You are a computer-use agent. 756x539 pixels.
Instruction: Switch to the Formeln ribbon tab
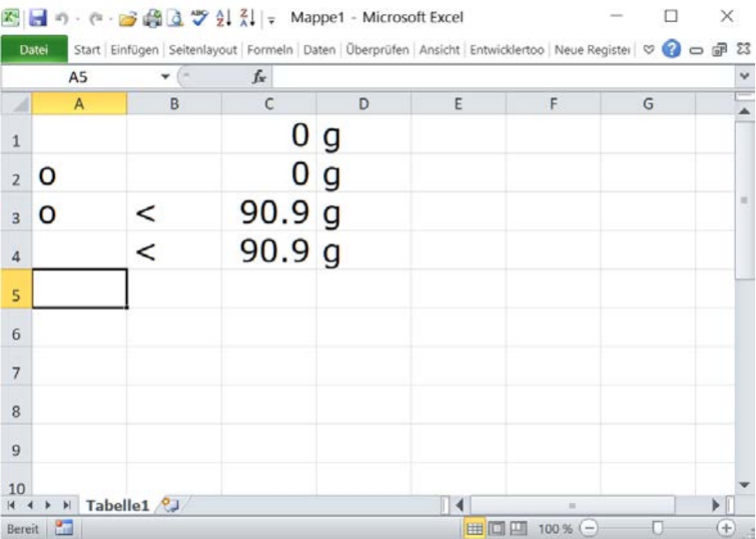point(272,50)
